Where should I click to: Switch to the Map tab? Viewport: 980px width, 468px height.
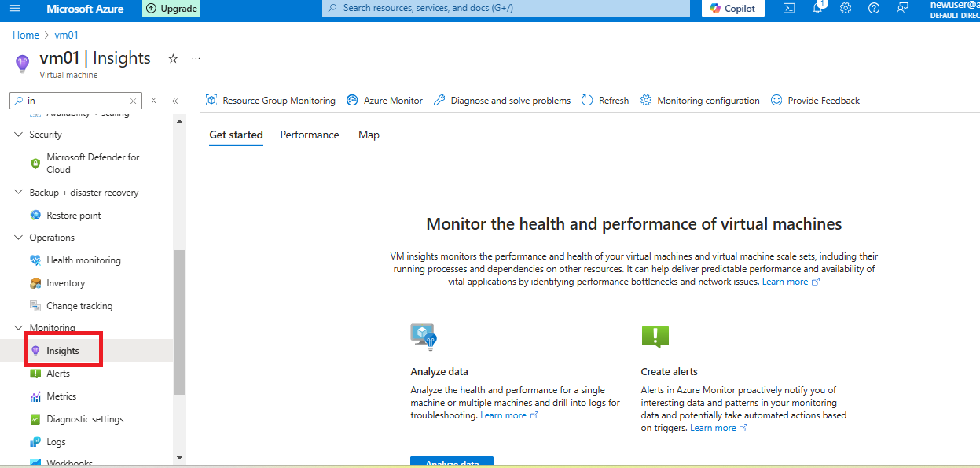click(x=369, y=135)
